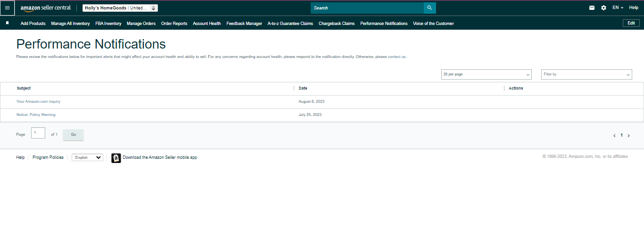The image size is (644, 238).
Task: Click the bookmark flag icon
Action: tap(7, 23)
